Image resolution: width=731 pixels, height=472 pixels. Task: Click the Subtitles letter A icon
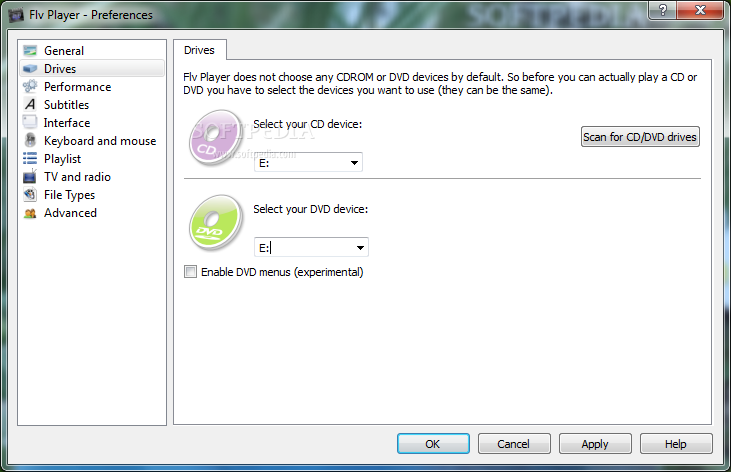click(30, 104)
